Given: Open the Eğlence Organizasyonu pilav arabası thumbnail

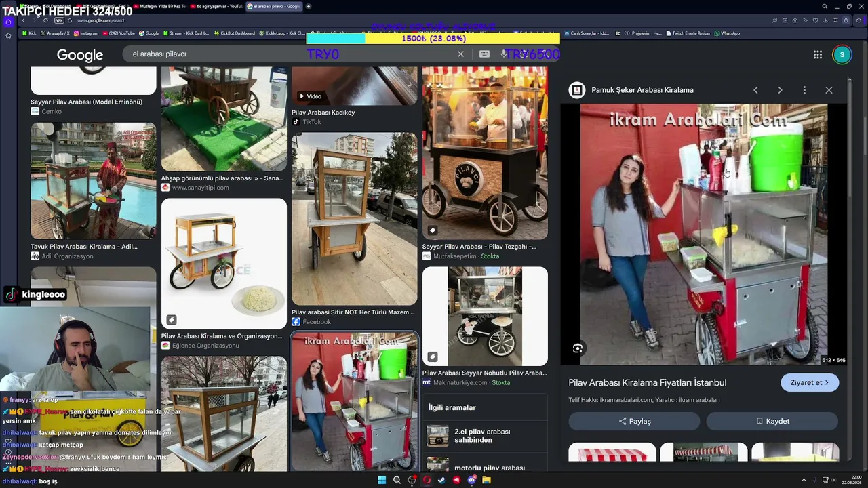Looking at the screenshot, I should (224, 264).
